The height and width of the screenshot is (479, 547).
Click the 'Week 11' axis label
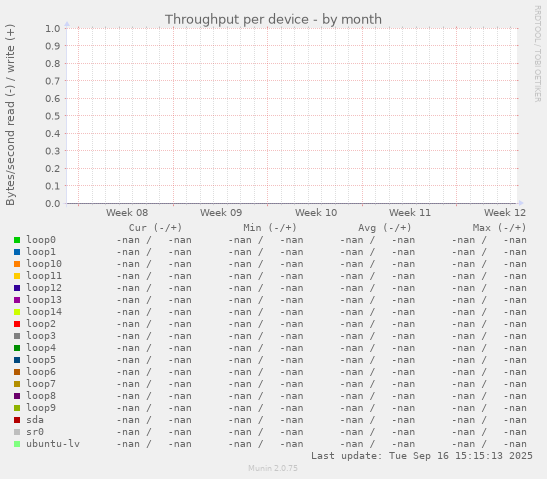410,213
